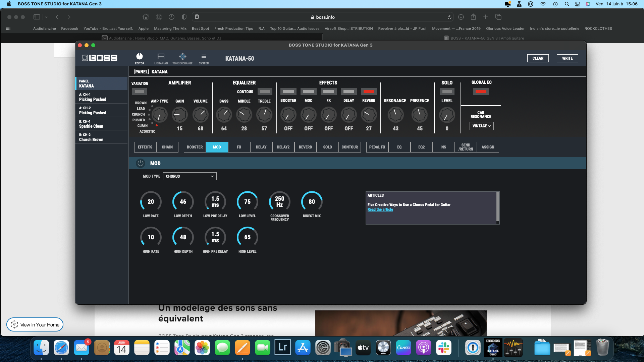Image resolution: width=644 pixels, height=362 pixels.
Task: Open the Cab Resonance Vintage dropdown
Action: pyautogui.click(x=481, y=126)
